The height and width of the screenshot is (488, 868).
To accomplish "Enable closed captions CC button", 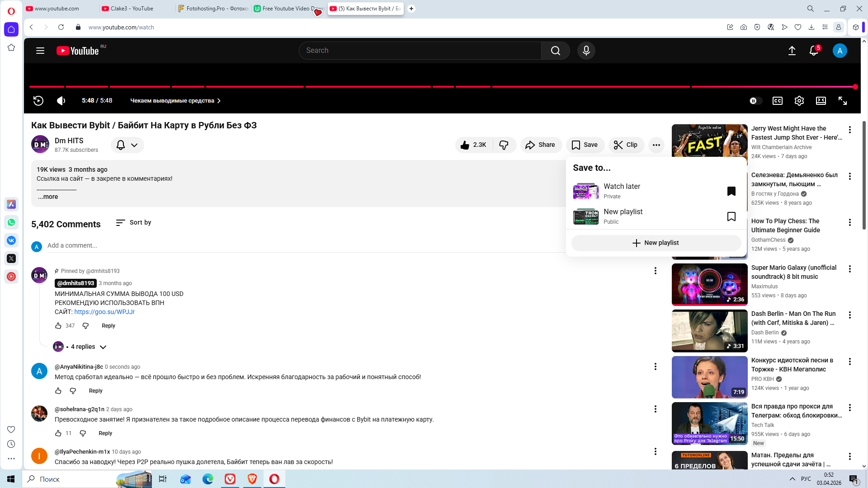I will click(777, 101).
